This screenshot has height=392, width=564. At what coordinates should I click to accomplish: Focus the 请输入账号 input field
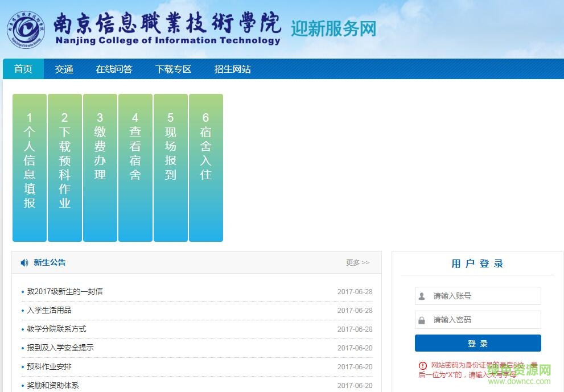(484, 296)
